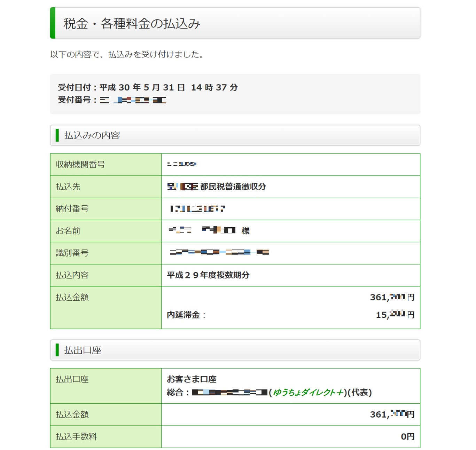Click the 受付番号 receipt number line
Screen dimensions: 476x450
tap(112, 100)
